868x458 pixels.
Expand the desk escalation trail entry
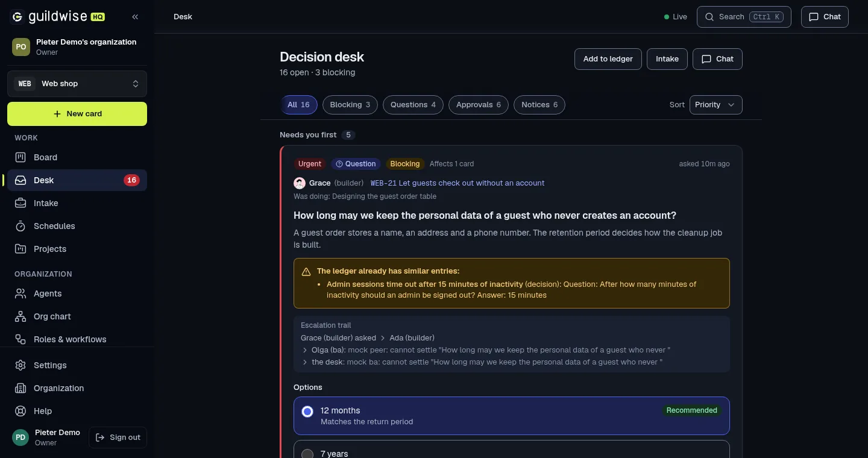point(304,362)
